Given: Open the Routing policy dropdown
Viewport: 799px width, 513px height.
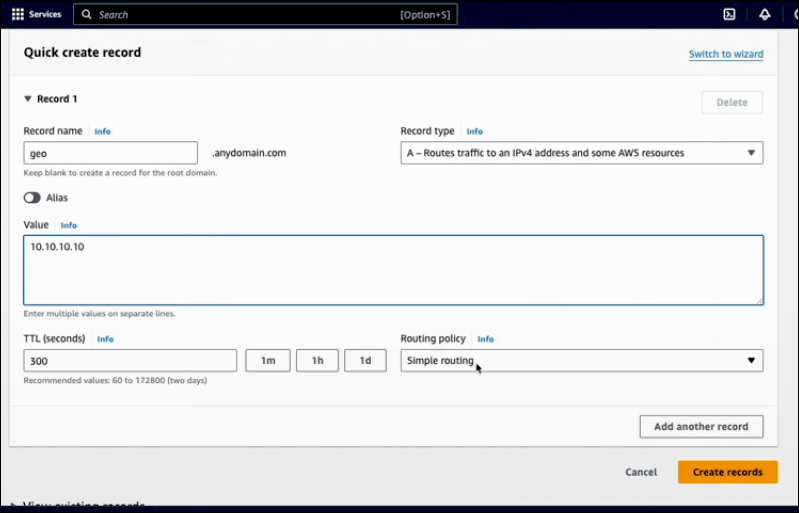Looking at the screenshot, I should pos(581,361).
